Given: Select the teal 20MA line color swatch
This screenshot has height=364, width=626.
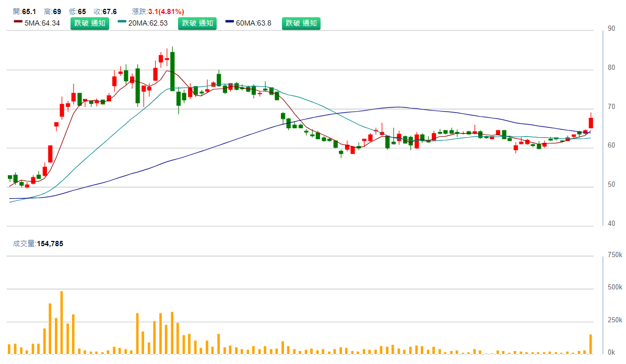Looking at the screenshot, I should point(122,22).
